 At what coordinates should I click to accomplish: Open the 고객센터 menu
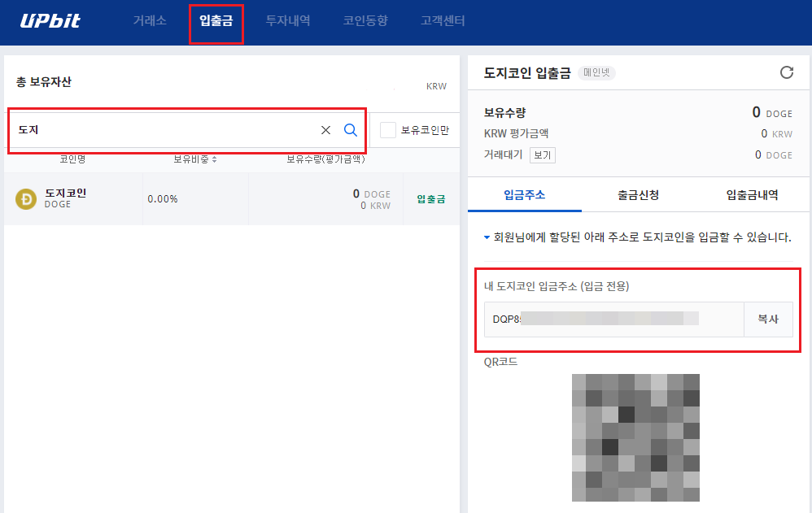click(x=443, y=20)
